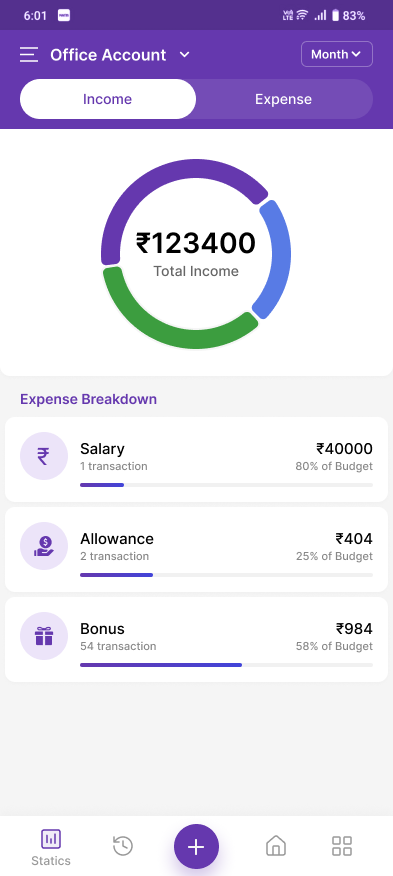Viewport: 393px width, 876px height.
Task: Tap the Allowance hand-coin icon
Action: 44,546
